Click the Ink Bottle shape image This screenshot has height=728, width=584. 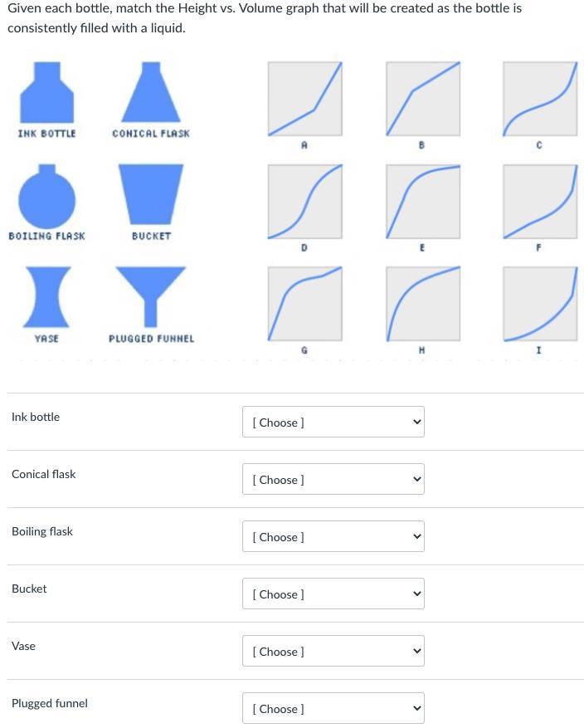tap(46, 92)
